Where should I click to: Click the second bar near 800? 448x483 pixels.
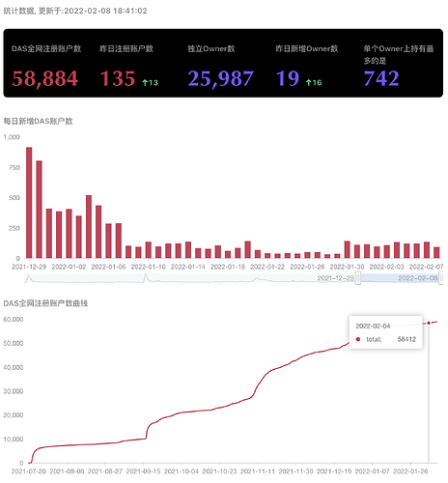point(39,210)
